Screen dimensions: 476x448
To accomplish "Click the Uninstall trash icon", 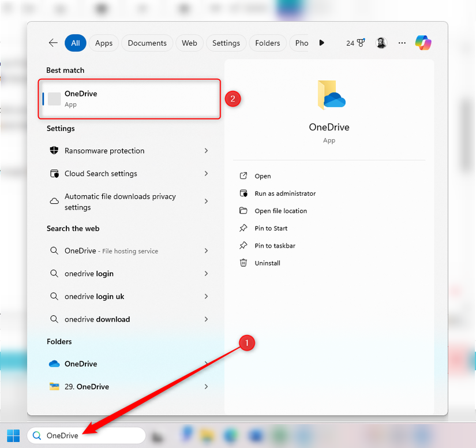I will click(x=244, y=263).
